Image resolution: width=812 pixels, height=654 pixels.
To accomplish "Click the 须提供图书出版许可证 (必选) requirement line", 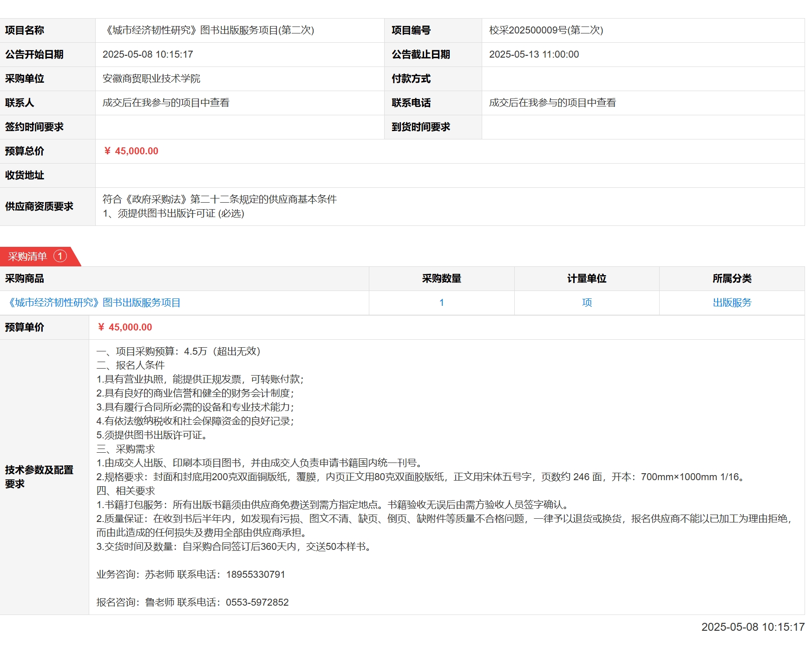I will (x=173, y=213).
